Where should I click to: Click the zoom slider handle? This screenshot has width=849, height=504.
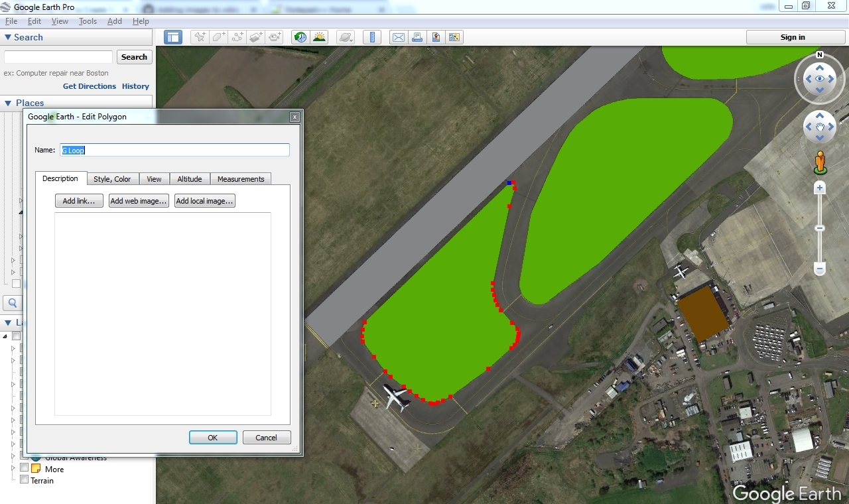(x=820, y=228)
